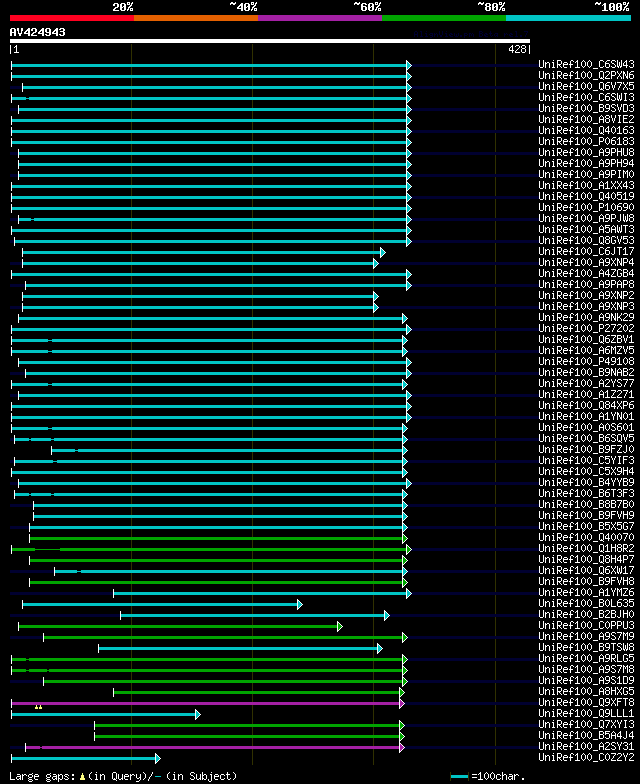Click the arrowhead ending the Q9LLL1 alignment

(198, 714)
